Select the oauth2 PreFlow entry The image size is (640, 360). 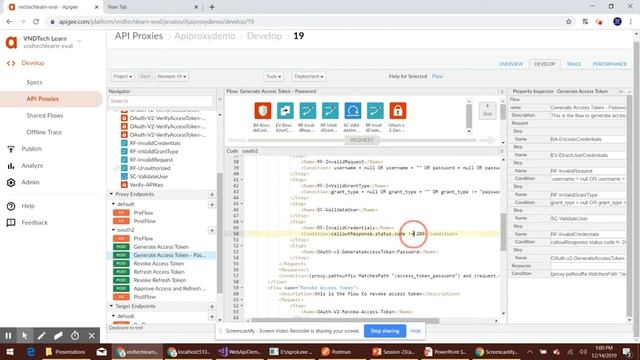click(x=143, y=238)
